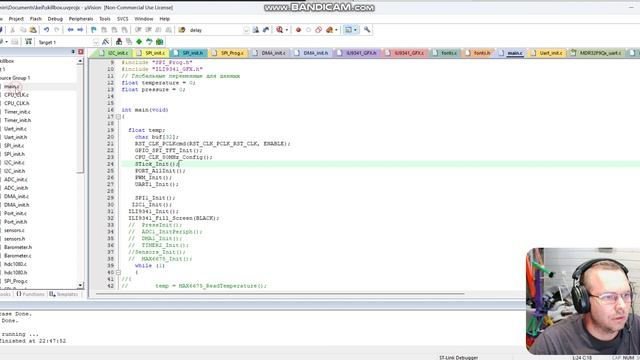This screenshot has width=640, height=360.
Task: Open the Debug menu
Action: pyautogui.click(x=55, y=19)
